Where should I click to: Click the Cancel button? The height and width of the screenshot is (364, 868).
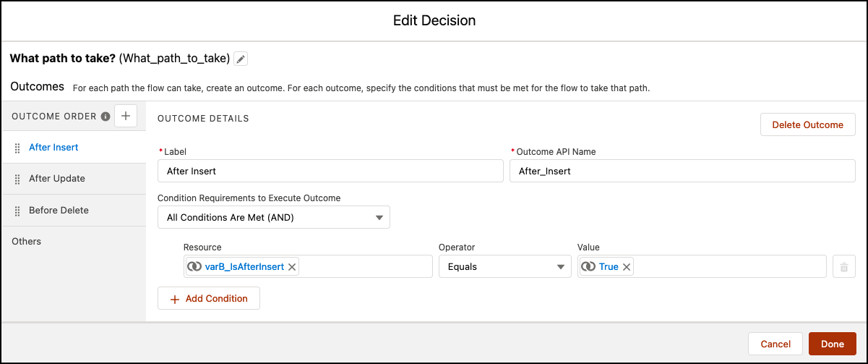point(775,344)
